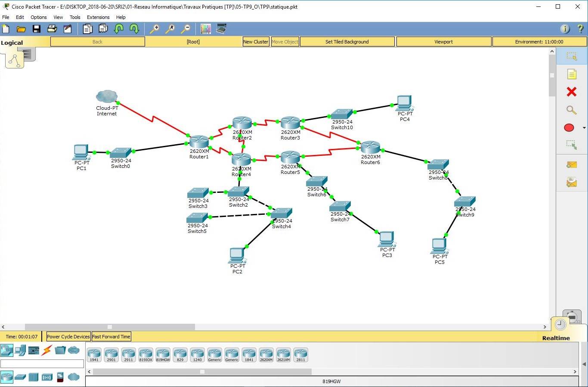Click the Set Tiled Background button

click(x=347, y=41)
